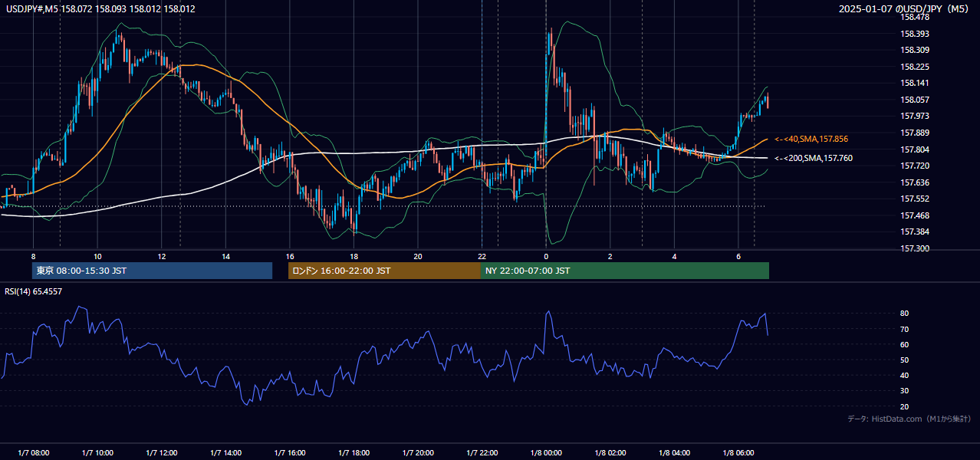Click hour label 22 under the price chart
Screen dimensions: 980x460
[482, 256]
